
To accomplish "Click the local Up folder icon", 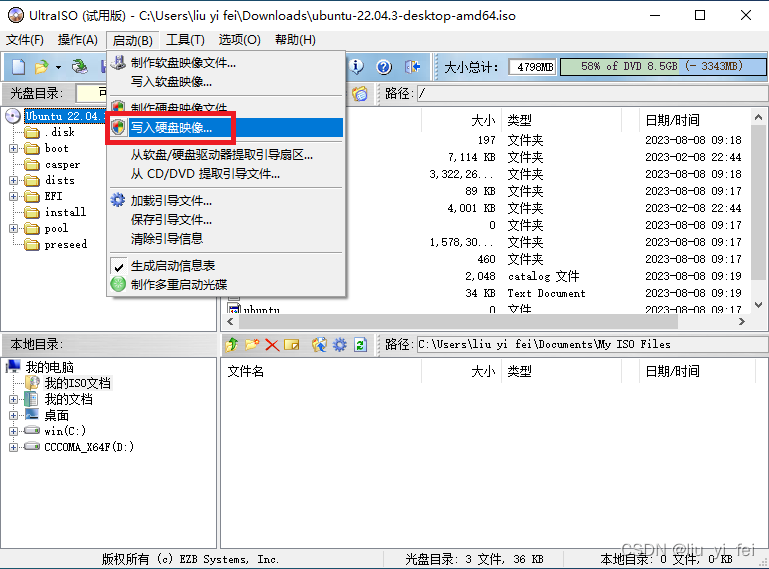I will [232, 344].
